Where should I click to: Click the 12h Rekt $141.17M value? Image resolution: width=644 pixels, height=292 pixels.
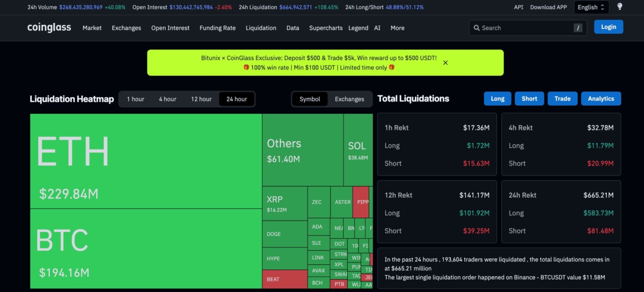coord(474,195)
